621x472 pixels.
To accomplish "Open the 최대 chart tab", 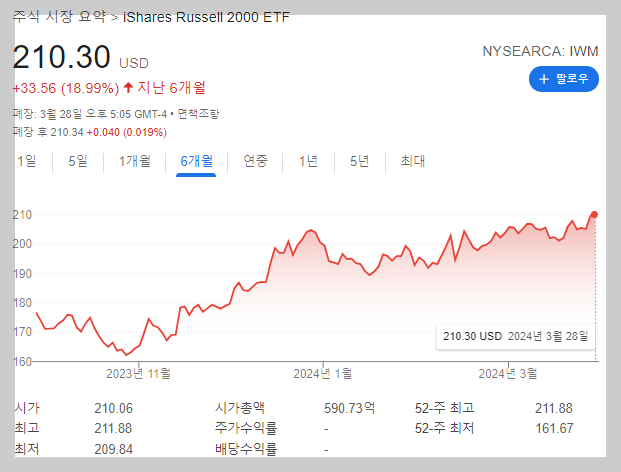I will [413, 161].
